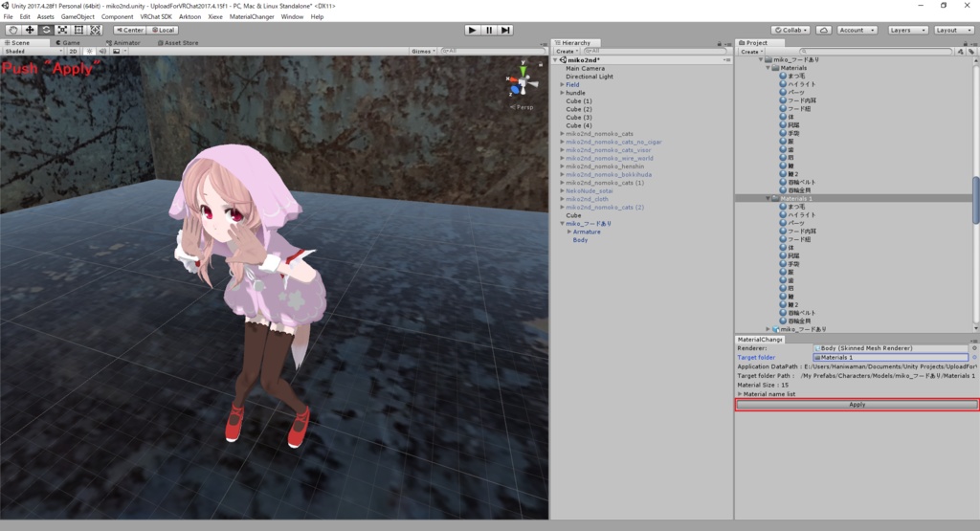Click the Project panel lock icon
Viewport: 980px width, 531px height.
(965, 43)
